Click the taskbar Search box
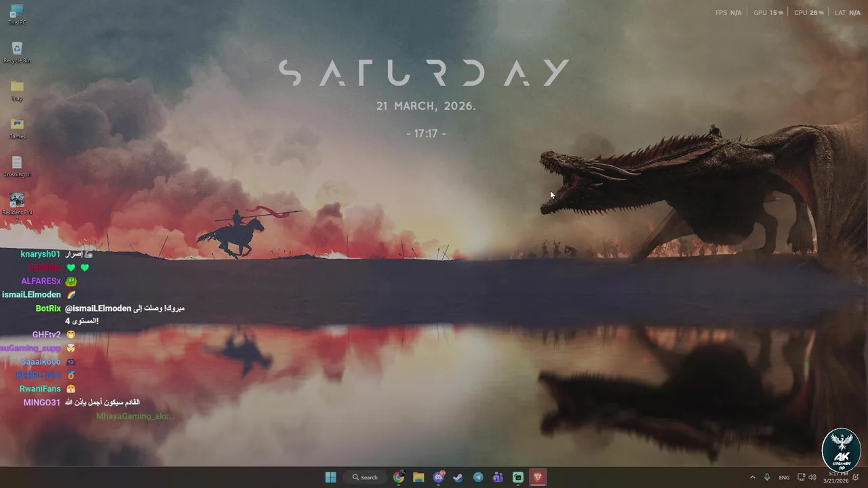The width and height of the screenshot is (868, 488). click(x=365, y=477)
